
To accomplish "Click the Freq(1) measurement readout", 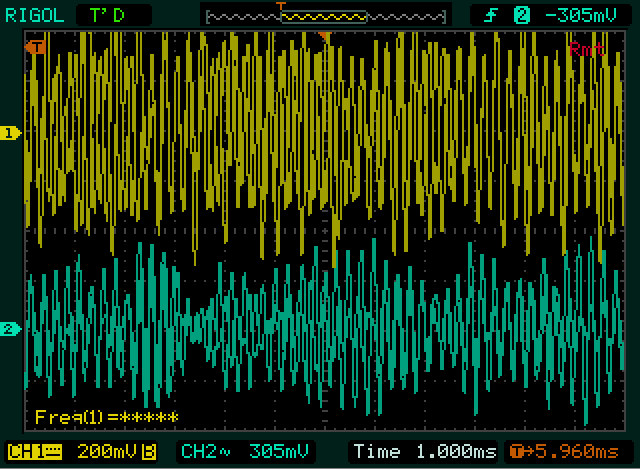I will click(106, 417).
